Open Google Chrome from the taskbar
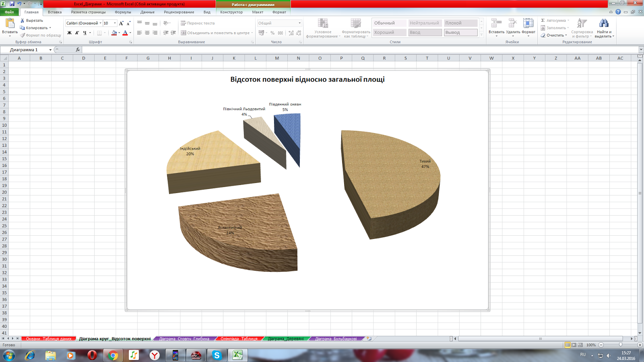The height and width of the screenshot is (362, 644). click(x=113, y=355)
